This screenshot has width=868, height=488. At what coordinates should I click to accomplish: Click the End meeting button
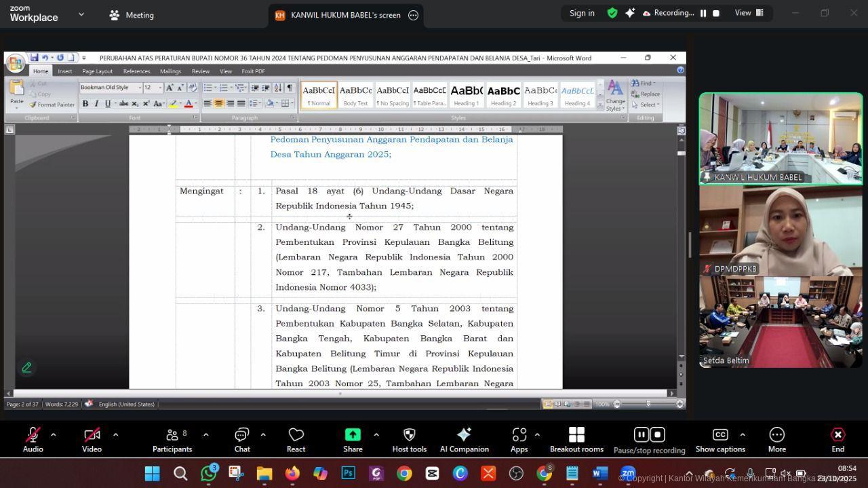(837, 439)
